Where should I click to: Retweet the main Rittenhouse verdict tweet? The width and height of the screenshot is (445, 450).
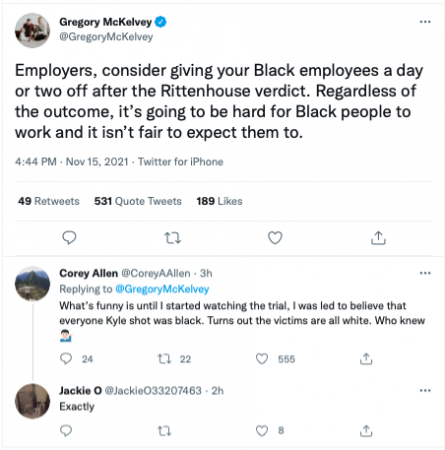(x=173, y=238)
